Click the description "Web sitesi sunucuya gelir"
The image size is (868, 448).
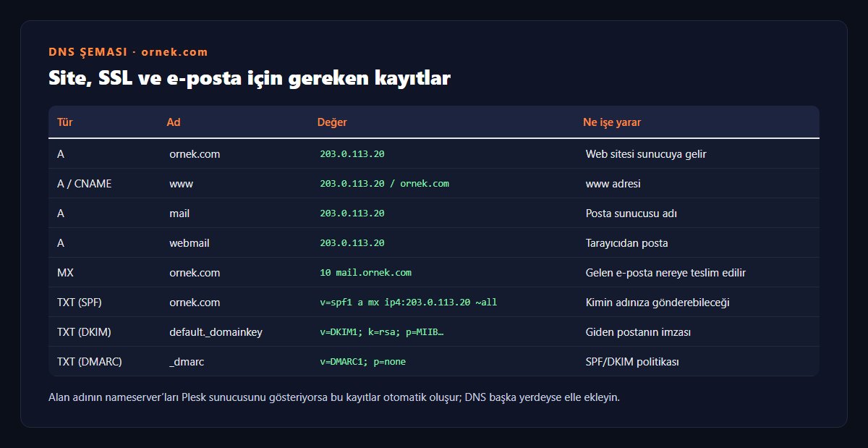click(x=646, y=154)
